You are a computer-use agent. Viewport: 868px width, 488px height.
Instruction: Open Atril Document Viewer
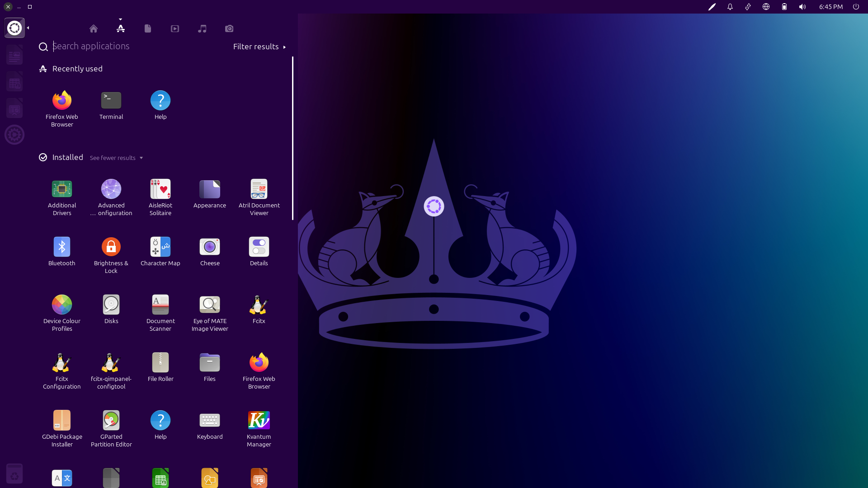point(259,197)
